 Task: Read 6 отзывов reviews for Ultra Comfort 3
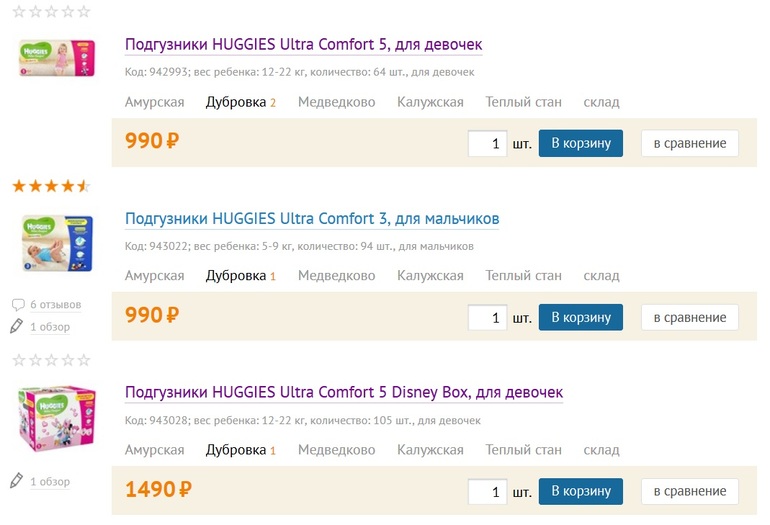point(56,305)
